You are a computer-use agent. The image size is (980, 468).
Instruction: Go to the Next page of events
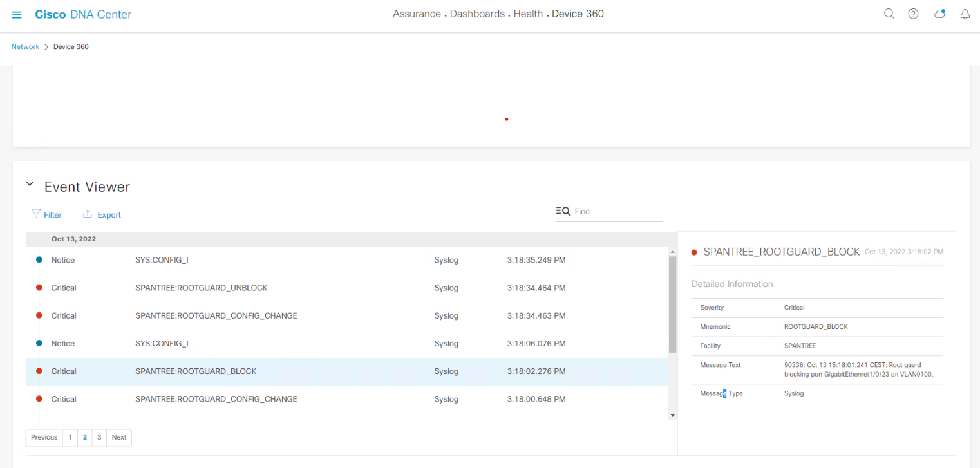click(118, 437)
